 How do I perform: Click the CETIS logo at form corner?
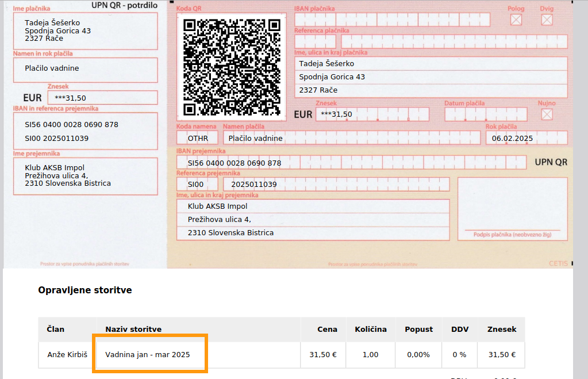point(558,263)
